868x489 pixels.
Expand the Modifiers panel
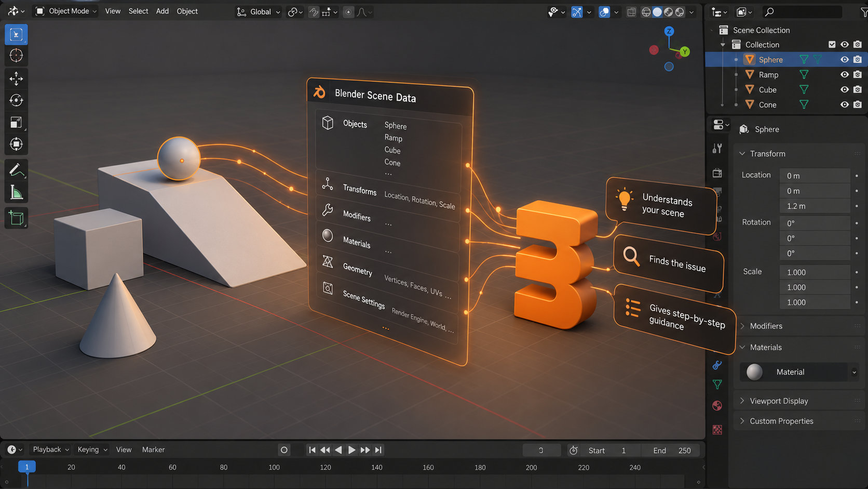pos(742,326)
